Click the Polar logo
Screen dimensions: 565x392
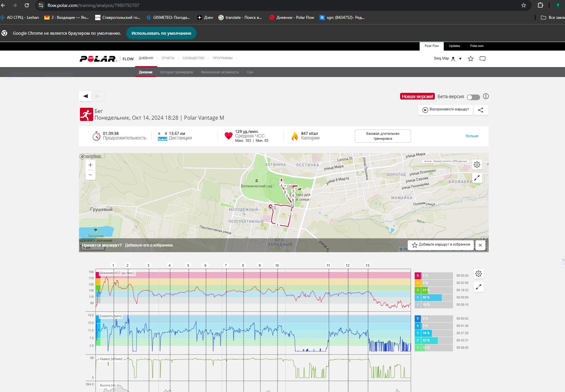[x=98, y=59]
